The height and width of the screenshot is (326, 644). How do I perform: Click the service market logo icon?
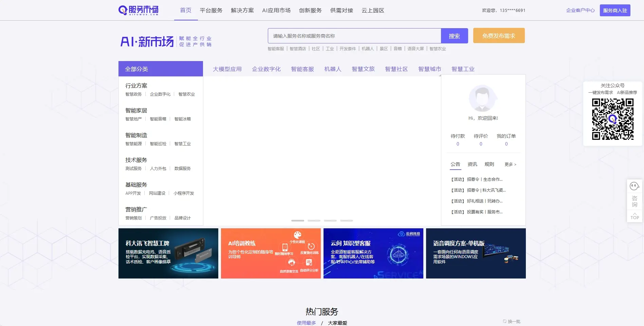pyautogui.click(x=138, y=10)
